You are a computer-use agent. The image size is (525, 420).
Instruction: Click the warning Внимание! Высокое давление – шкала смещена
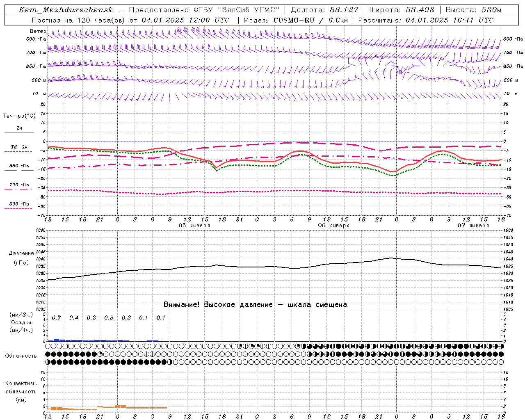tap(256, 304)
